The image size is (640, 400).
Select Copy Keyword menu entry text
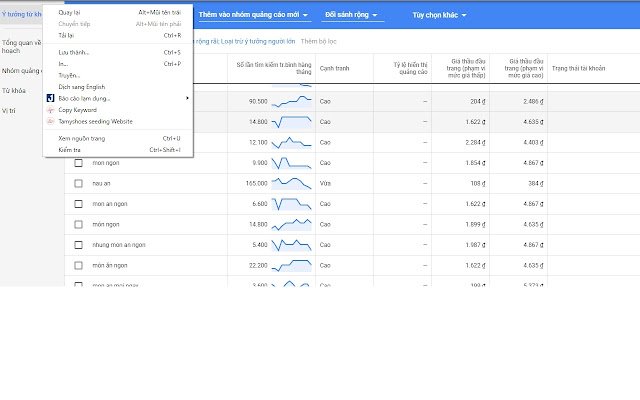click(78, 110)
